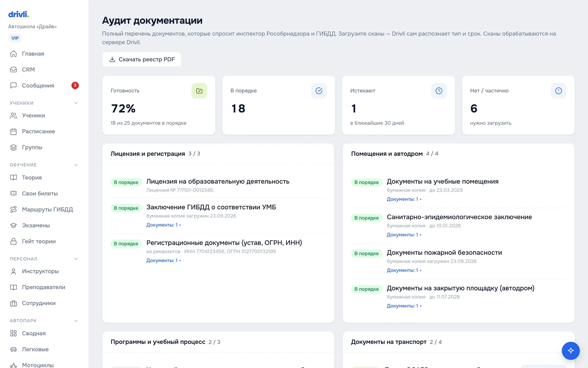Screen dimensions: 588x368
Task: Click the grid icon for Сводная
Action: (13, 333)
